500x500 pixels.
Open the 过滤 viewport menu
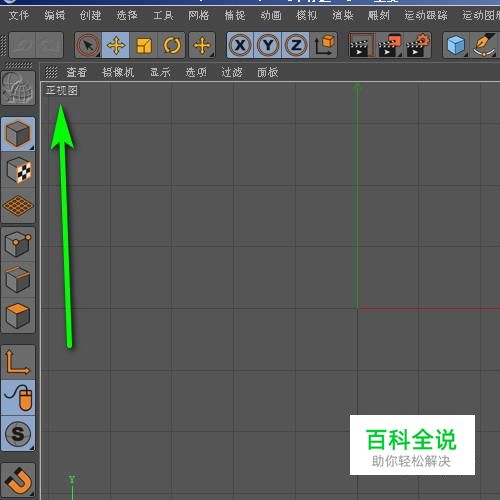click(232, 72)
